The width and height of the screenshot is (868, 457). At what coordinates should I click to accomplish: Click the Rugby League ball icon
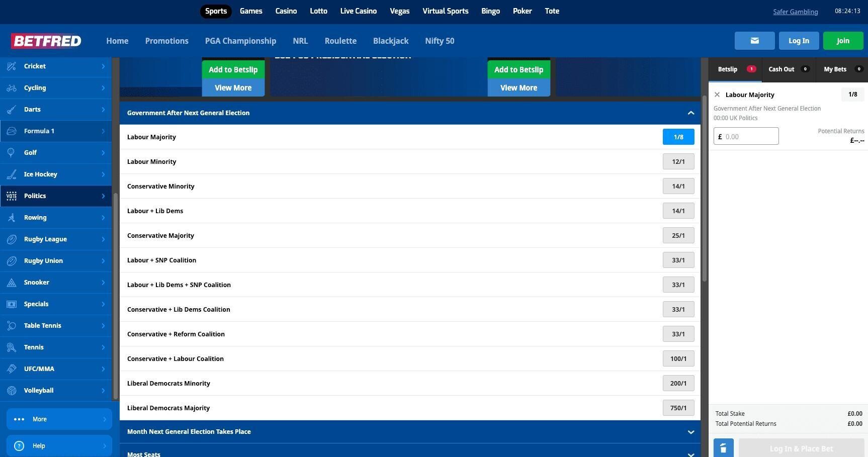pyautogui.click(x=12, y=239)
